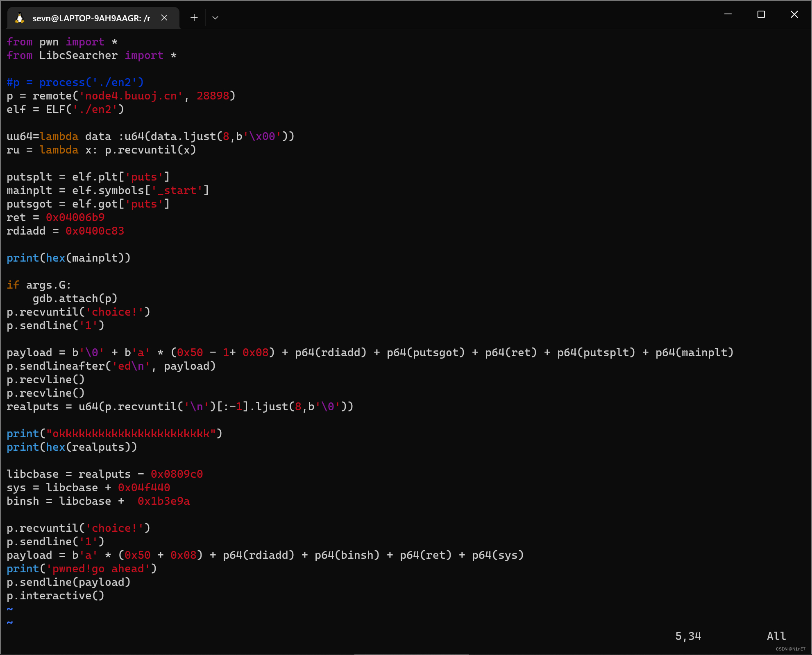Click the binsh offset 0x1b3e9a
812x655 pixels.
pos(164,501)
